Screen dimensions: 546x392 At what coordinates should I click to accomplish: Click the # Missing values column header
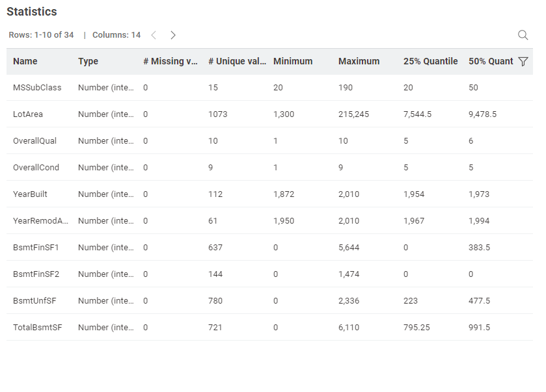[x=171, y=61]
